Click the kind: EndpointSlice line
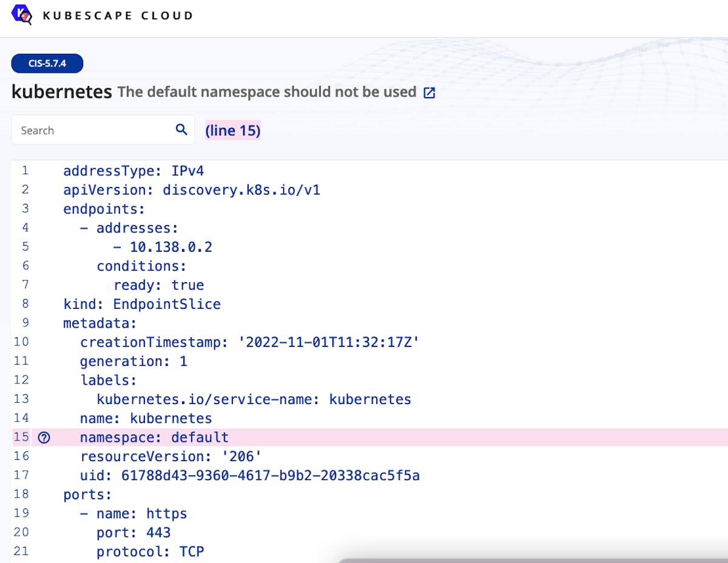The image size is (728, 563). 142,304
